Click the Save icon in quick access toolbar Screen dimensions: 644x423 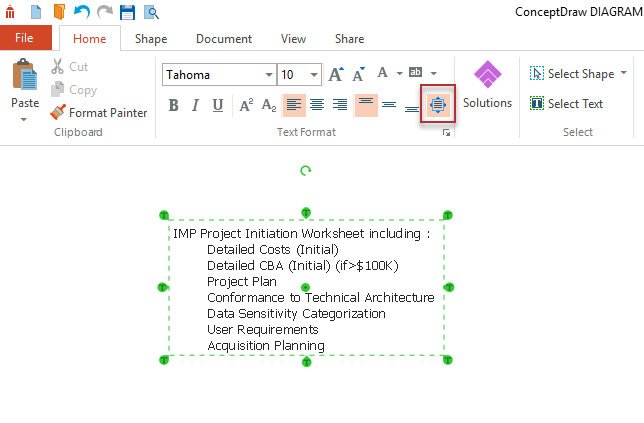pos(128,13)
